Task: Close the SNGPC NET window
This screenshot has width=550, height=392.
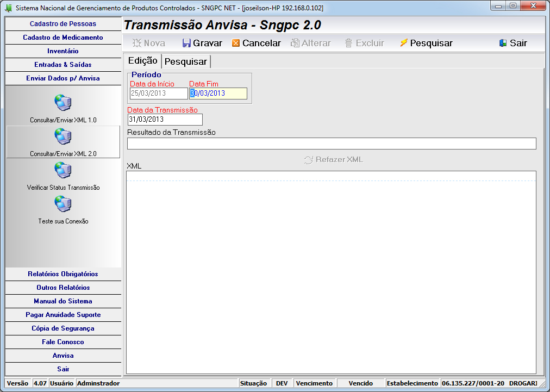Action: (x=533, y=6)
